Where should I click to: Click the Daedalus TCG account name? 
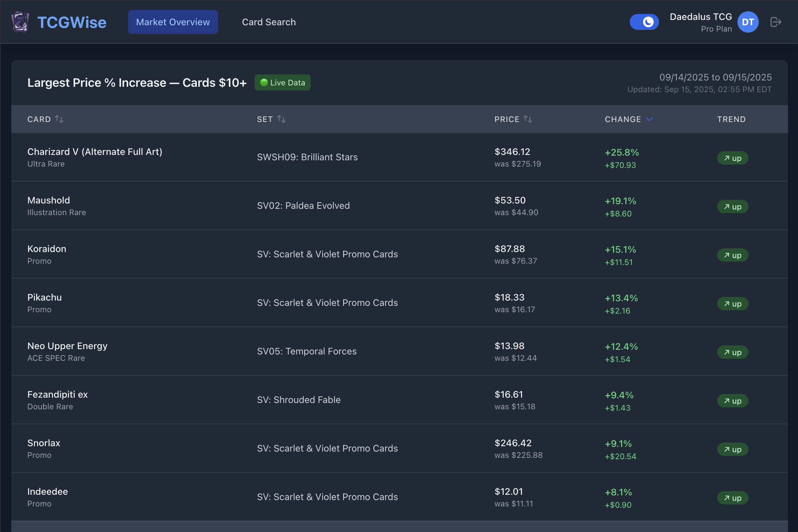tap(700, 16)
